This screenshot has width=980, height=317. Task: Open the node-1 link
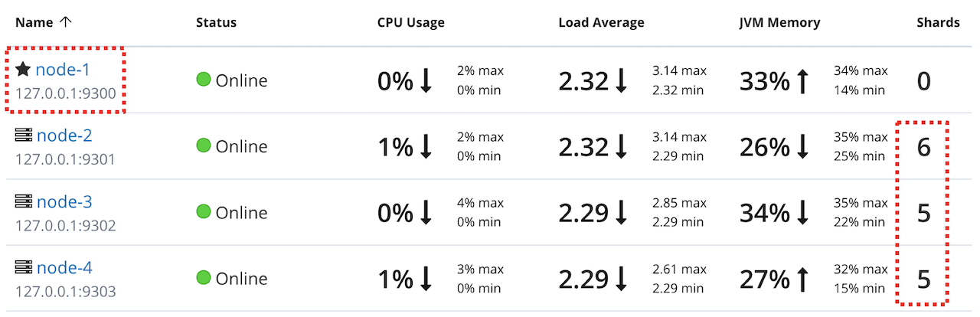click(x=64, y=70)
